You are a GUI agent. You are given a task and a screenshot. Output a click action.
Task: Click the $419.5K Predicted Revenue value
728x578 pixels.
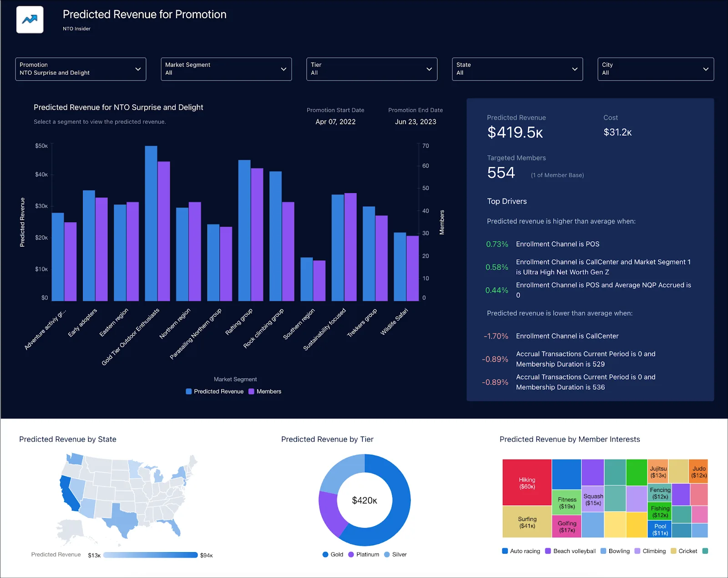coord(515,132)
